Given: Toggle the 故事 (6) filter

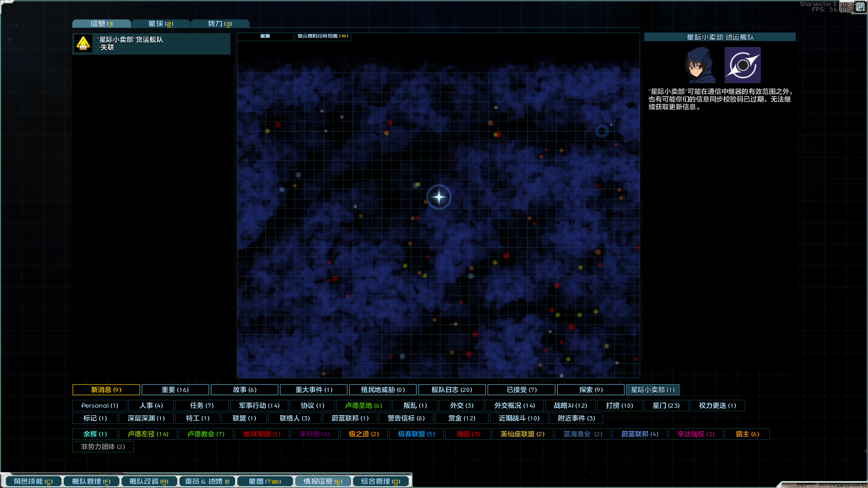Looking at the screenshot, I should 245,389.
